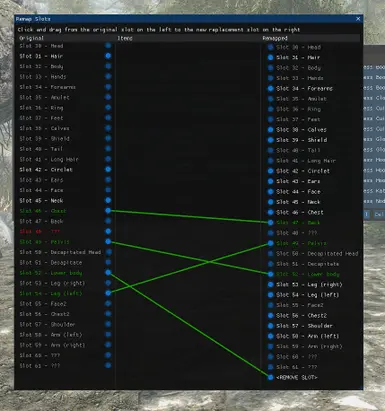Click the original pin dot for Slot 42 - Circlet
Screen dimensions: 385x411
[x=108, y=169]
